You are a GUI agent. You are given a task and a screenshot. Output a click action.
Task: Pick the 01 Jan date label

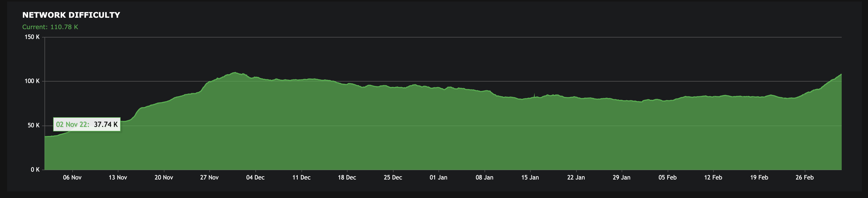(x=438, y=177)
